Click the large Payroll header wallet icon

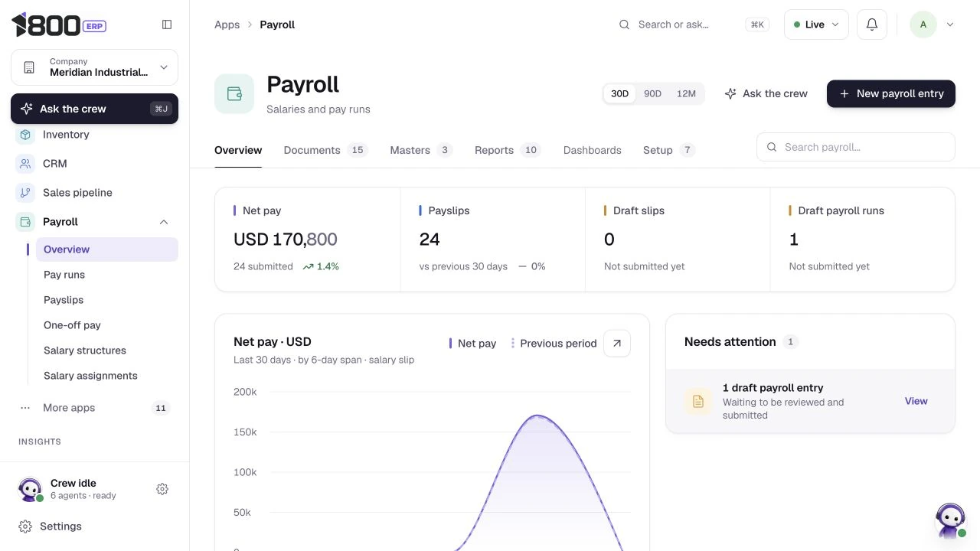[x=234, y=94]
